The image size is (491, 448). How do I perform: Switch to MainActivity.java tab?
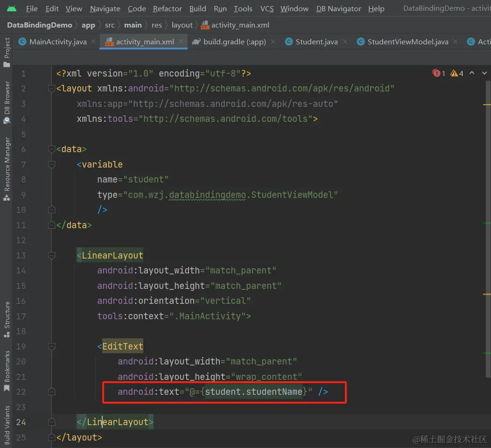click(58, 42)
